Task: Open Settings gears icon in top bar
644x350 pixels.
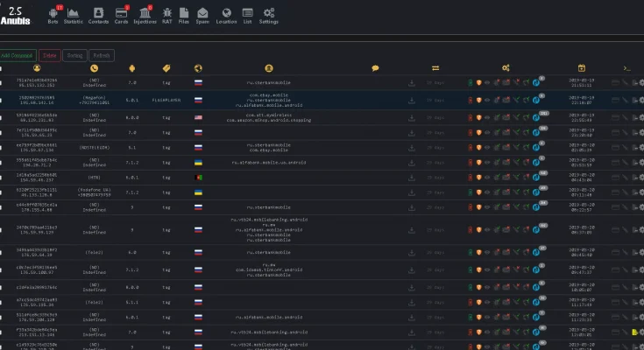Action: coord(269,14)
